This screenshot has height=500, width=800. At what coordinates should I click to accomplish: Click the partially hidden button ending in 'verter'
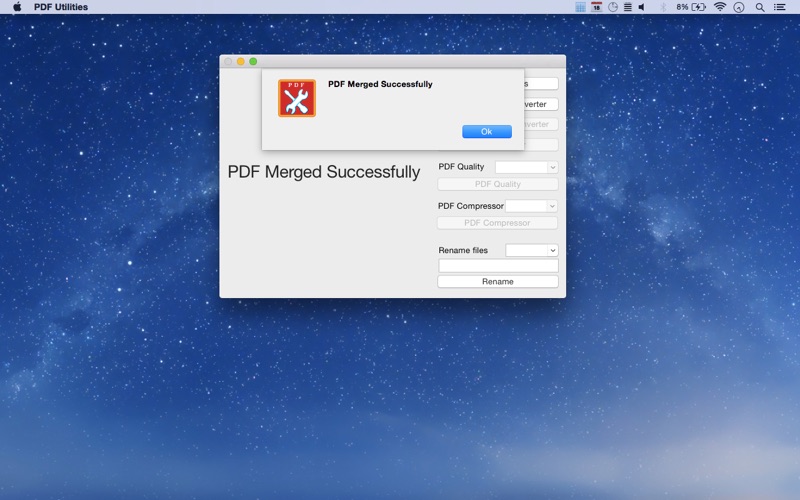(541, 104)
